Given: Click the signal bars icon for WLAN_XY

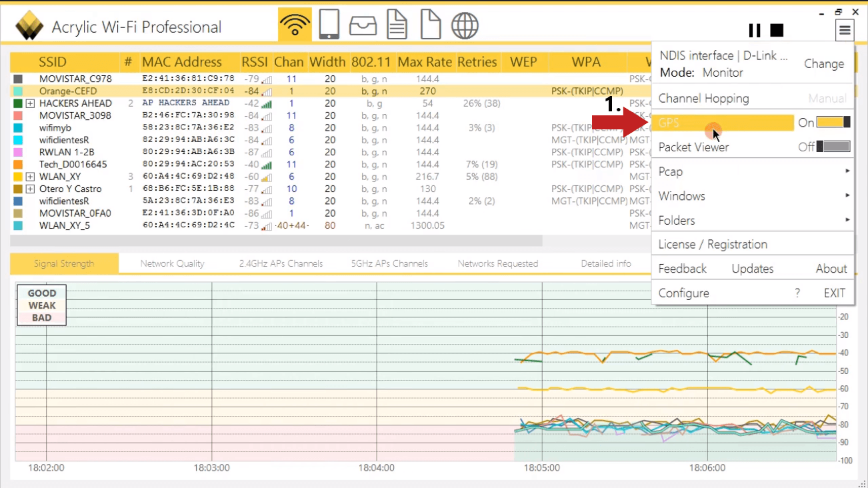Looking at the screenshot, I should (x=267, y=177).
